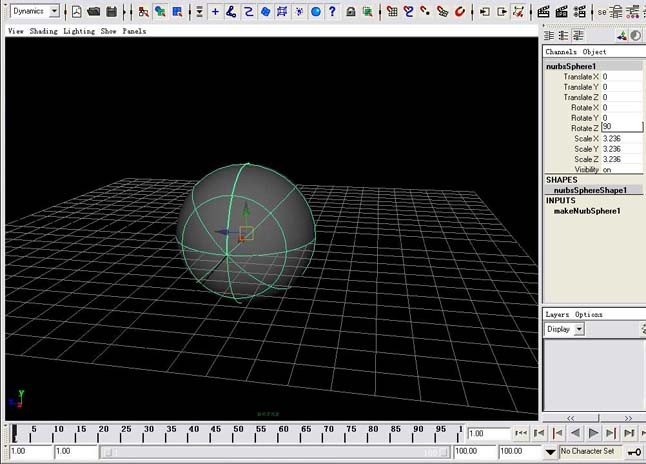Expand makeNurbSphere1 under INPUTS
Screen dimensions: 646x464
pyautogui.click(x=587, y=211)
